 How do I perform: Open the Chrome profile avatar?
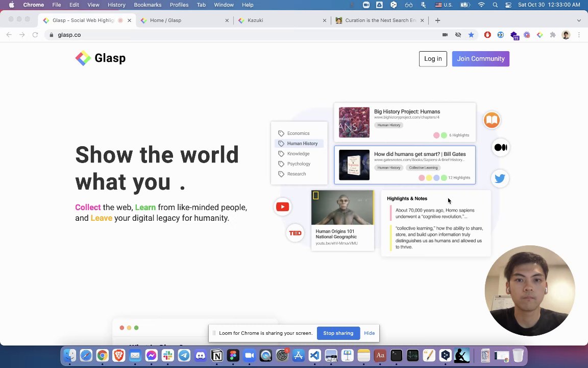tap(566, 35)
